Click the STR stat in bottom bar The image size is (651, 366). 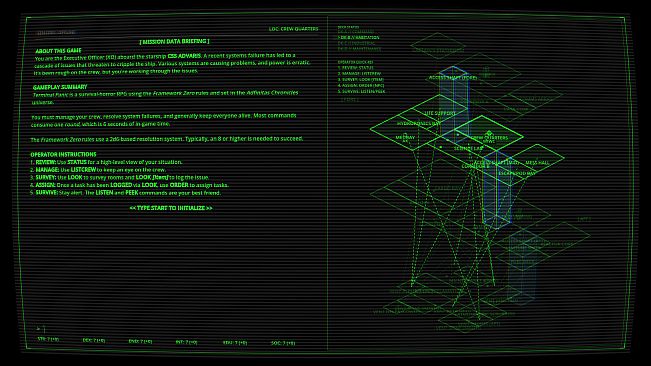coord(48,339)
